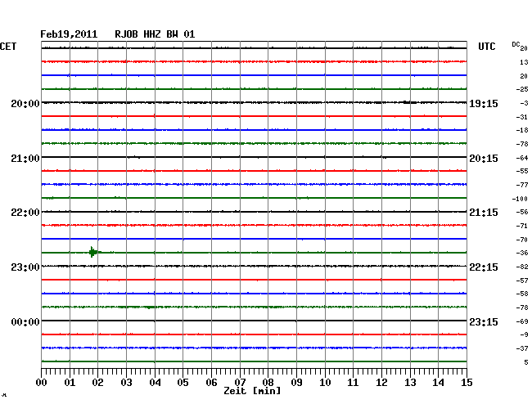Select minute 00 on the time axis
The height and width of the screenshot is (404, 532).
[x=42, y=382]
